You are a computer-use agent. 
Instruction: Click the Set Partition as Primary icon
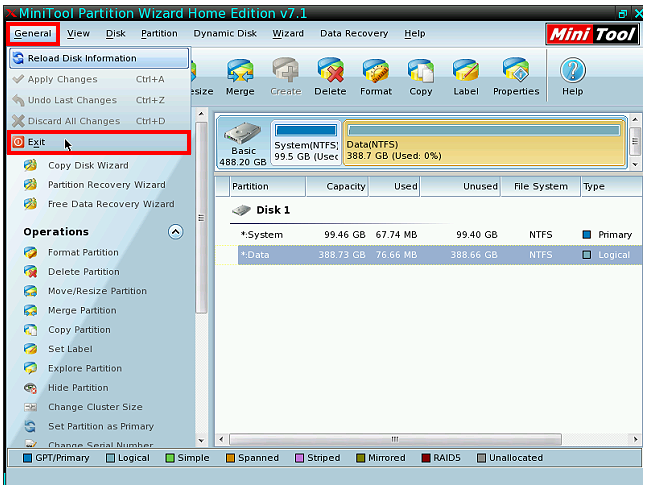point(30,426)
